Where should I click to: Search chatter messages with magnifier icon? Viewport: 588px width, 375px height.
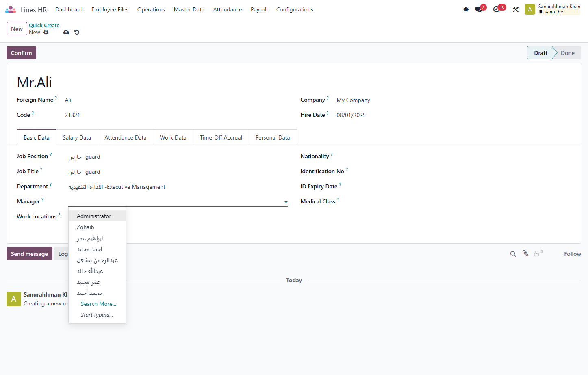[x=513, y=254]
